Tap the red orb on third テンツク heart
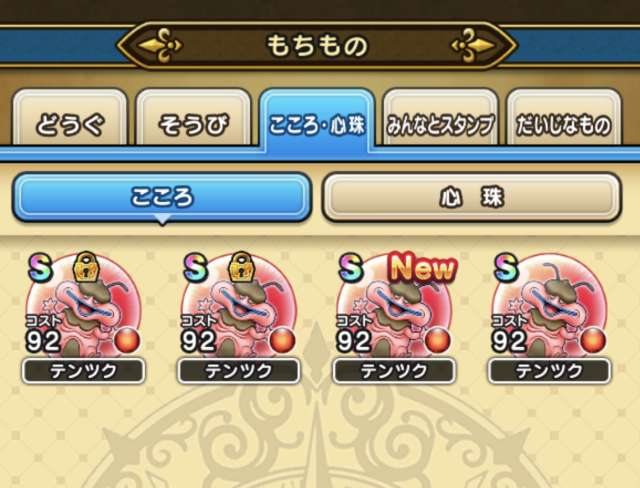Viewport: 640px width, 488px height. coord(438,341)
